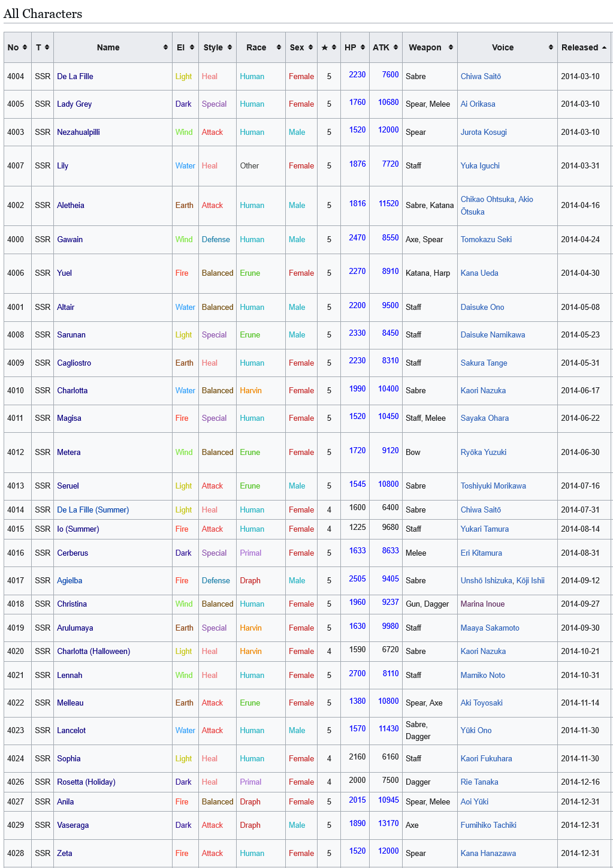Open voice actor Tomokazu Seki link
613x868 pixels.
pos(486,239)
